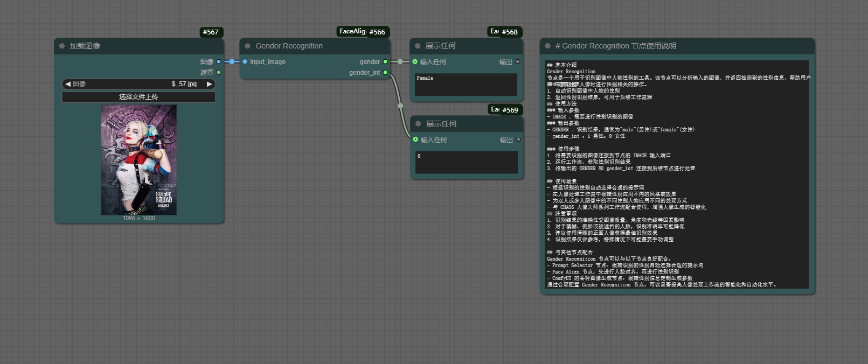Image resolution: width=868 pixels, height=364 pixels.
Task: Collapse the 展示任何 node showing Female
Action: (418, 46)
